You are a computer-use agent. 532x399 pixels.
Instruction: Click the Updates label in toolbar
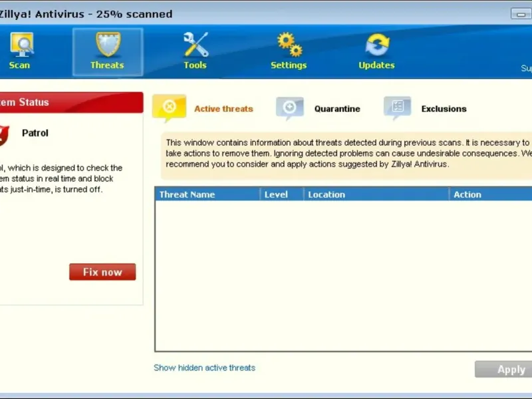[x=376, y=65]
